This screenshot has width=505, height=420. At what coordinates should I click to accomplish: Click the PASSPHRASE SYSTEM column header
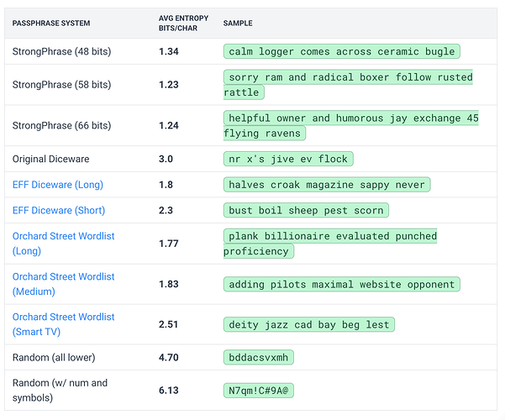click(x=51, y=24)
